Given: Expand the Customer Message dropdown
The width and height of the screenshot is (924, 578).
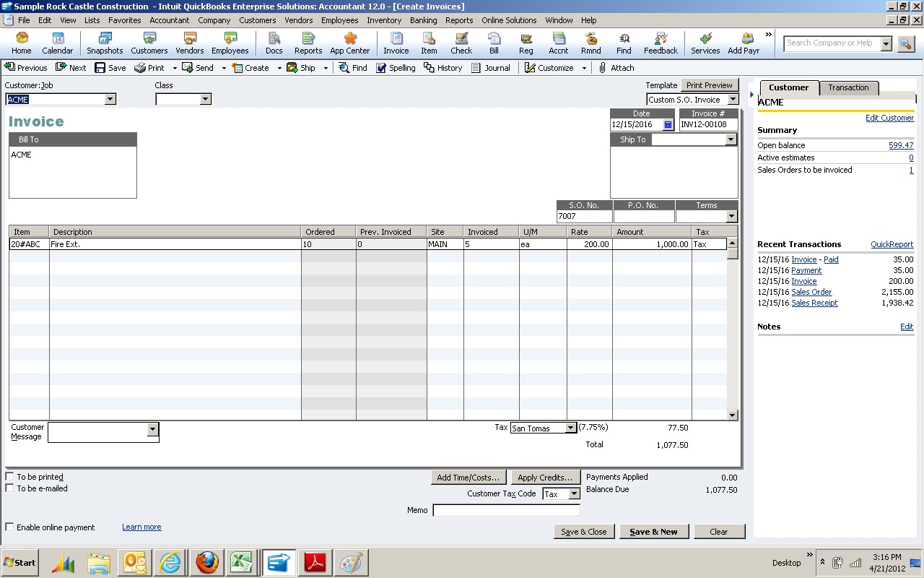Looking at the screenshot, I should [152, 429].
